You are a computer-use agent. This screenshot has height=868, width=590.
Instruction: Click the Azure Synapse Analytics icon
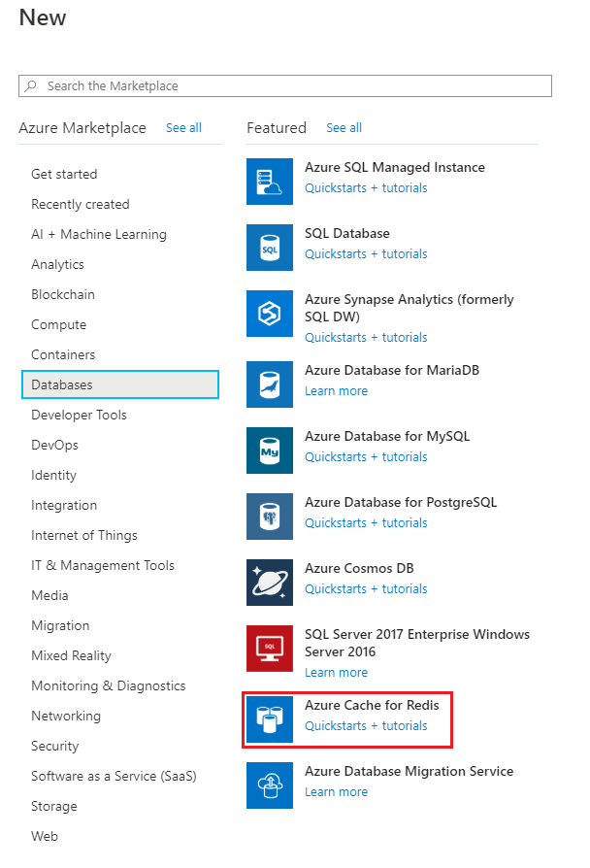(270, 314)
